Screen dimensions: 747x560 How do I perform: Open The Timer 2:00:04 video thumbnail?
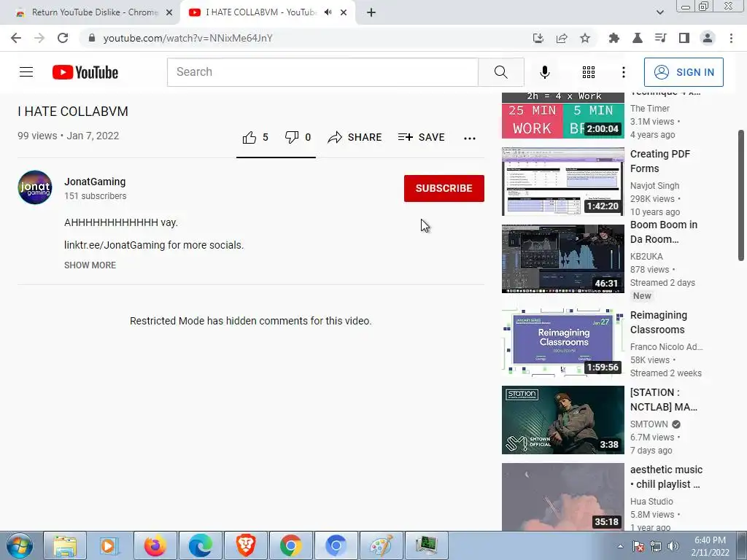[x=562, y=115]
